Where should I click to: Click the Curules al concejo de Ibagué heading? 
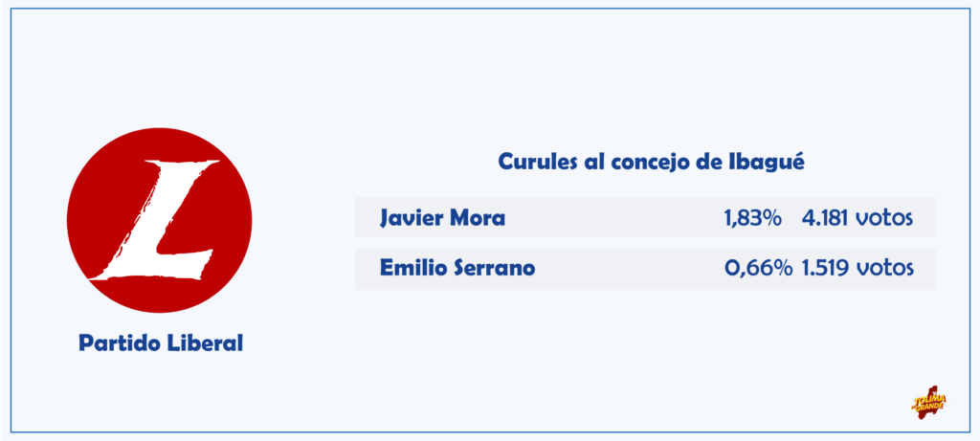(x=651, y=162)
